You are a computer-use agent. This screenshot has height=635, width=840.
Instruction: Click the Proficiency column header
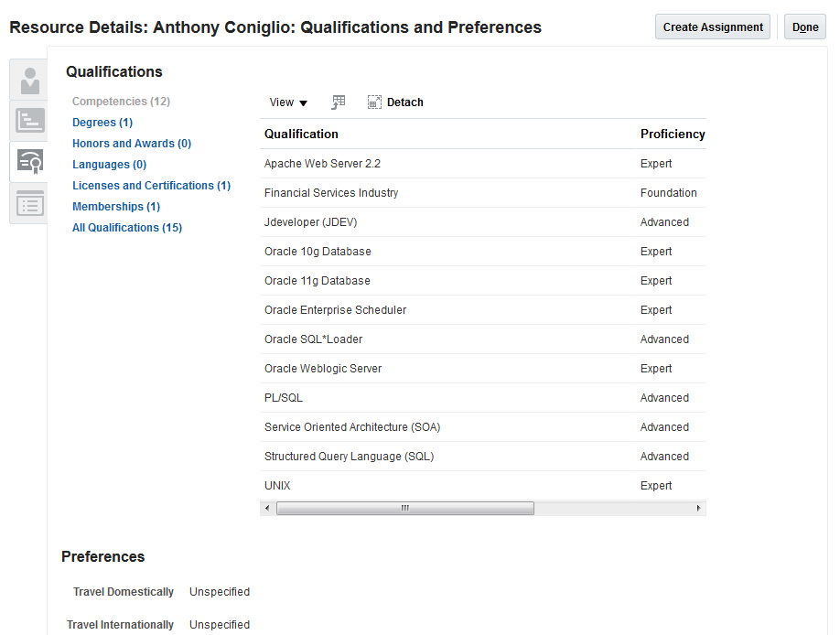click(x=673, y=135)
